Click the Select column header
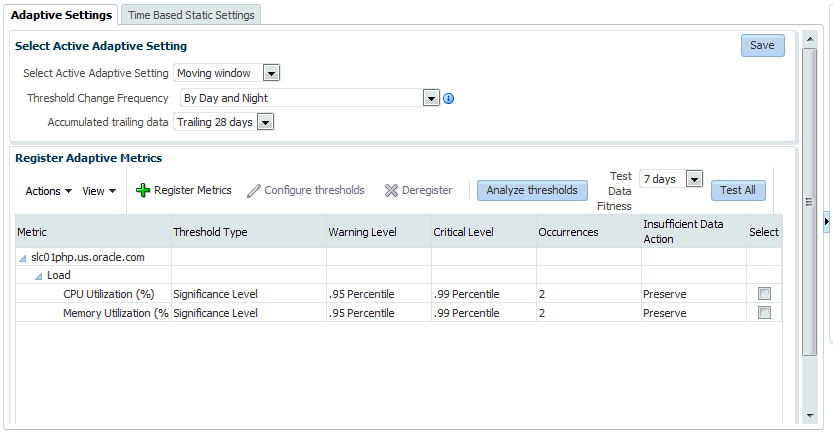This screenshot has height=437, width=833. coord(764,232)
